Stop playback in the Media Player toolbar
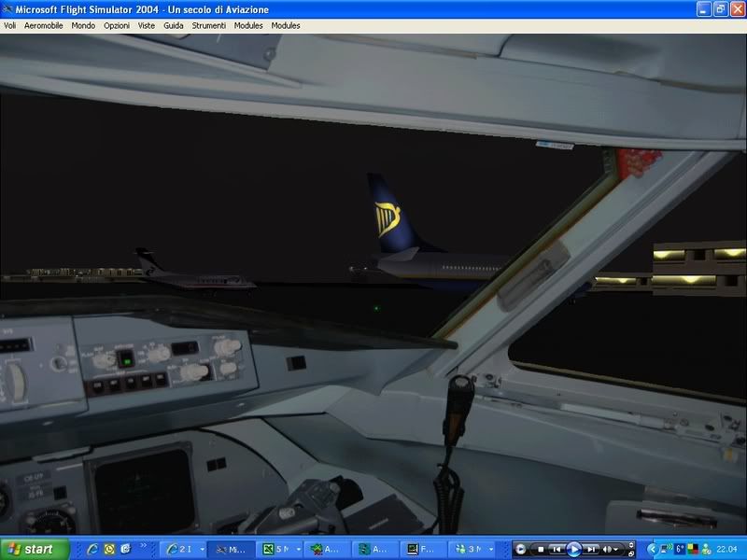This screenshot has height=560, width=747. pos(541,550)
